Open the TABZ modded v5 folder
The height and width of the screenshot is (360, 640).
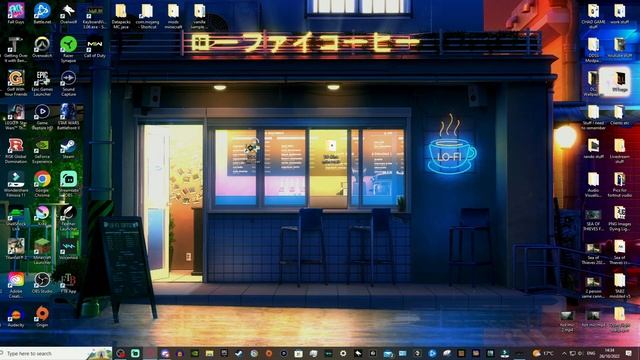(x=619, y=285)
